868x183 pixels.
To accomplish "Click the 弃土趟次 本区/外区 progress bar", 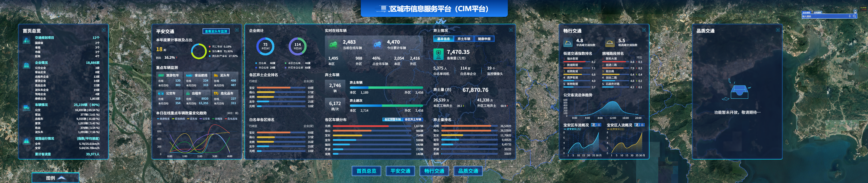I will coord(386,106).
